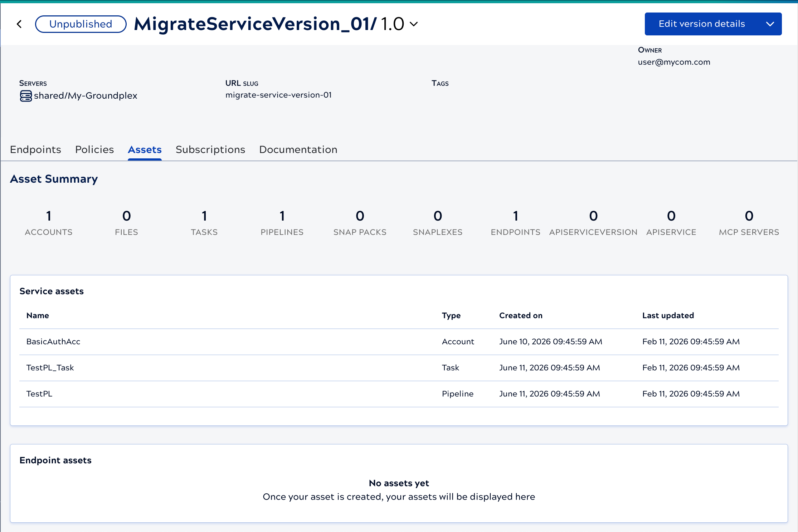This screenshot has width=798, height=532.
Task: Click the Last updated column header
Action: pos(668,315)
